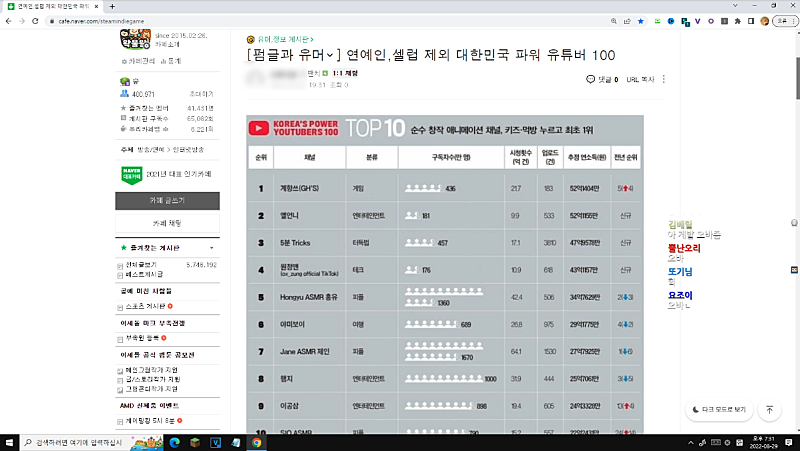Screen dimensions: 800x451
Task: Open Microsoft Edge from taskbar
Action: click(174, 443)
